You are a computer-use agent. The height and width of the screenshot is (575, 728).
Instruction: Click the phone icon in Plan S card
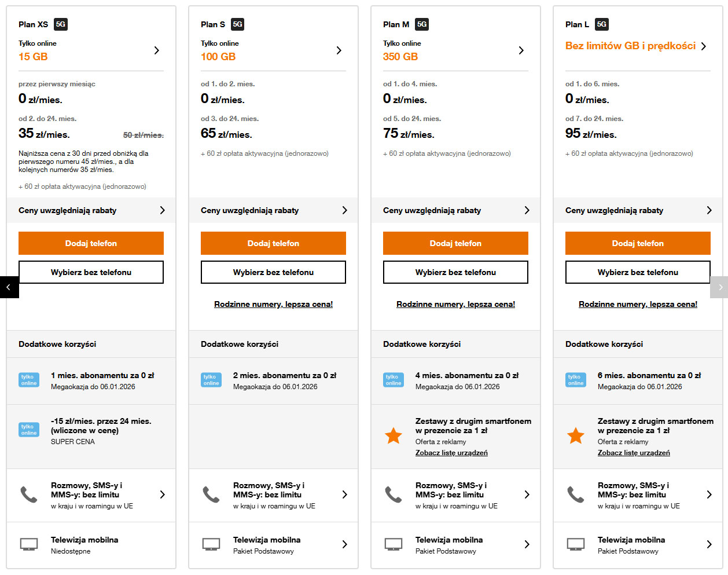click(x=211, y=495)
